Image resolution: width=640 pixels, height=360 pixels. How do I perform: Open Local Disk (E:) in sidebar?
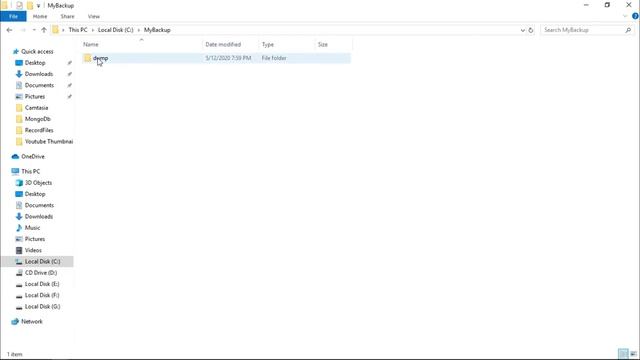coord(42,284)
